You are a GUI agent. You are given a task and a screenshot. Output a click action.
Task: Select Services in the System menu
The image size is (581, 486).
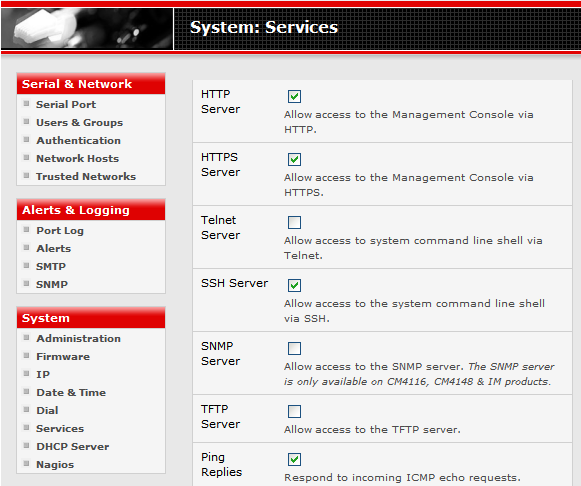[60, 429]
